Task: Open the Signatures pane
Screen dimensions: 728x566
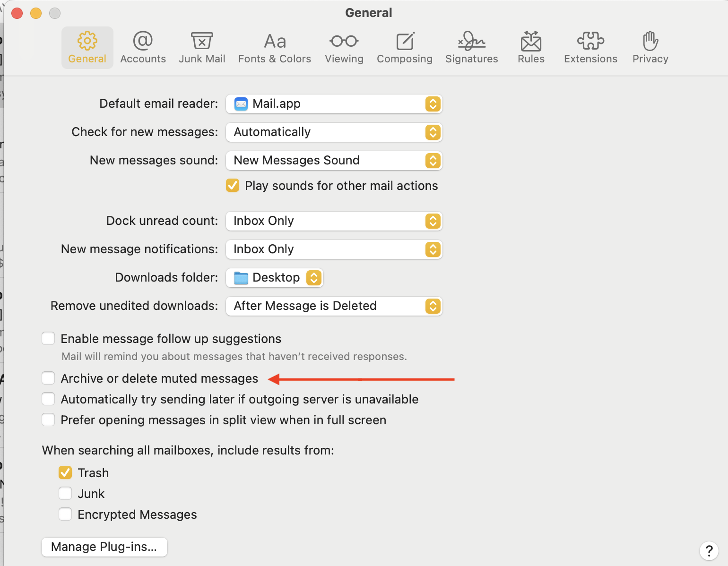Action: coord(472,47)
